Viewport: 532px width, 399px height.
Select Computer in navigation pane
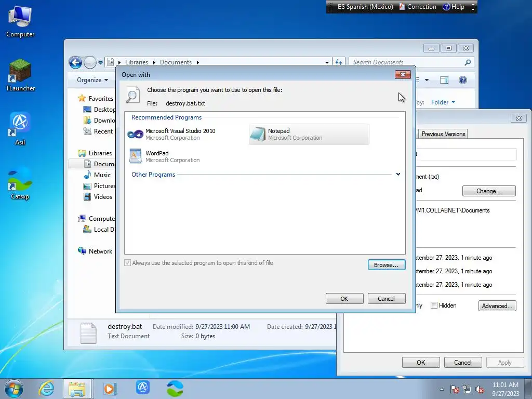point(97,219)
